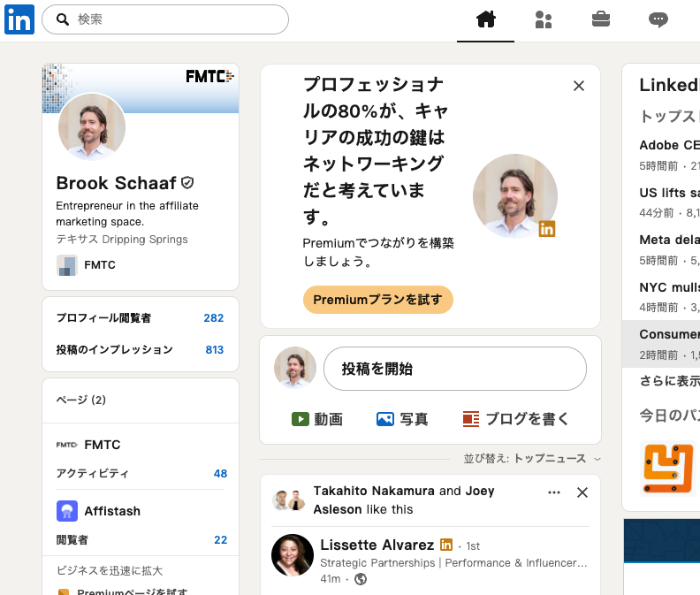This screenshot has height=595, width=700.
Task: Expand さらに表示 in news panel
Action: coord(670,381)
